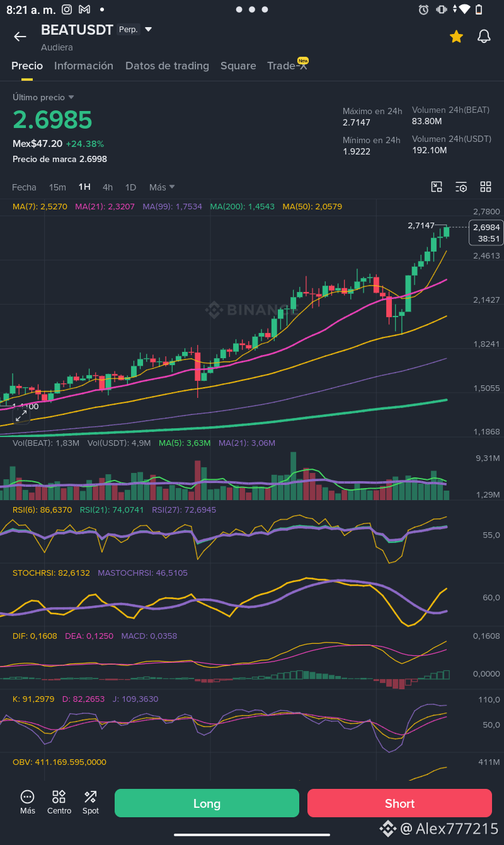Select the 15m timeframe
Image resolution: width=504 pixels, height=845 pixels.
57,187
